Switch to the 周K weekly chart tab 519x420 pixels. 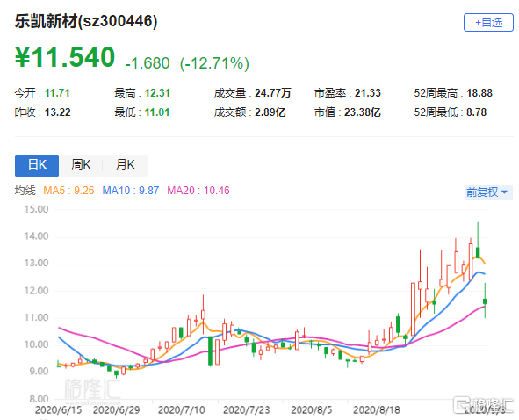coord(81,165)
